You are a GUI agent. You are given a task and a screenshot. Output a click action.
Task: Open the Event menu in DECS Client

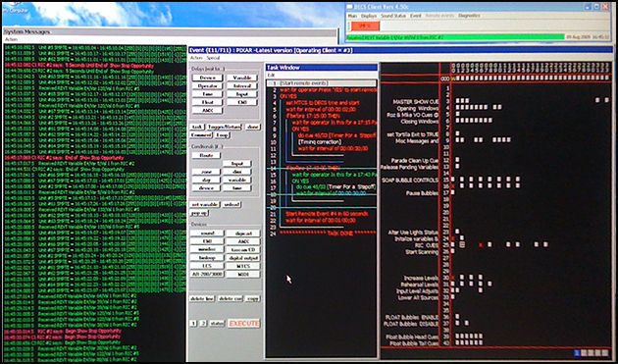[x=416, y=16]
